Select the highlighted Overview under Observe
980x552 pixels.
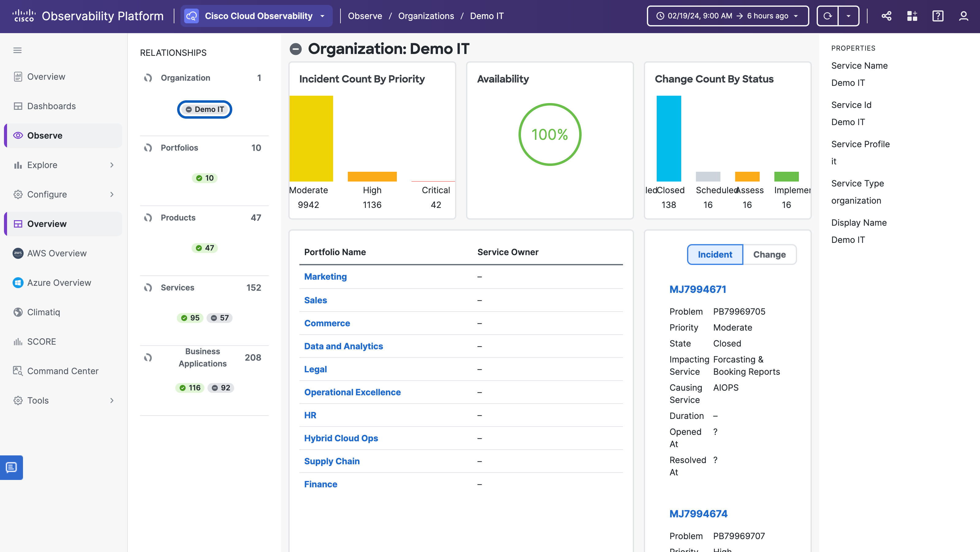[x=63, y=224]
